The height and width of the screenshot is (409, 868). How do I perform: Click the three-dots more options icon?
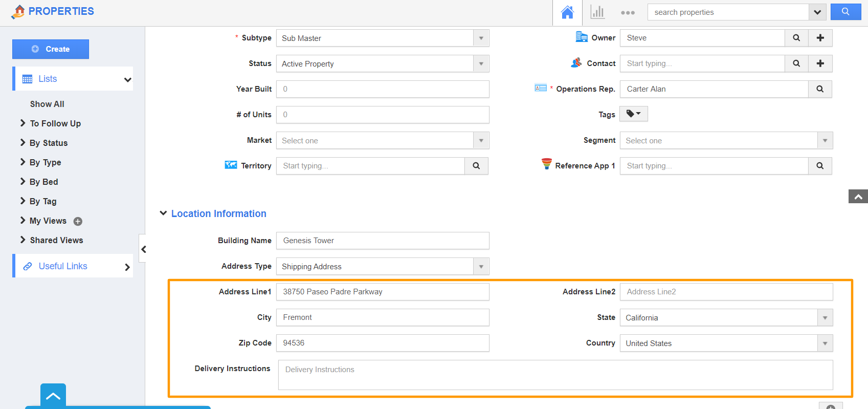pos(628,13)
